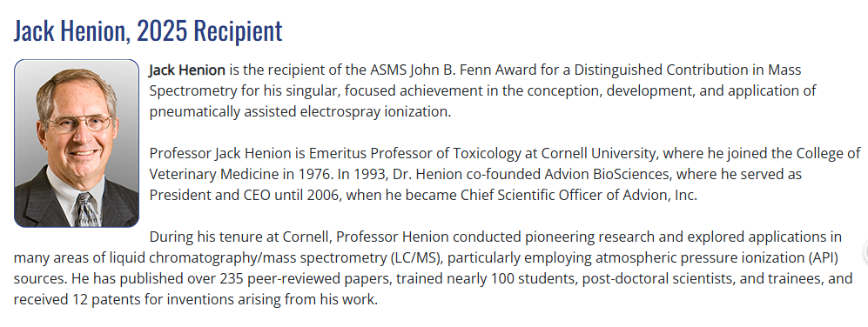Click the words "During his tenure at Cornell"

[239, 237]
